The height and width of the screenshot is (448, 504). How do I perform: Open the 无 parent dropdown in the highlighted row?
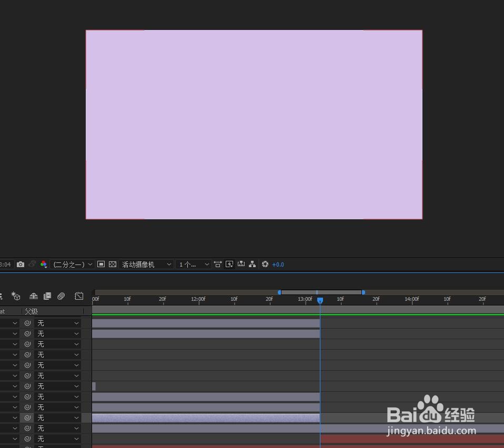click(57, 418)
